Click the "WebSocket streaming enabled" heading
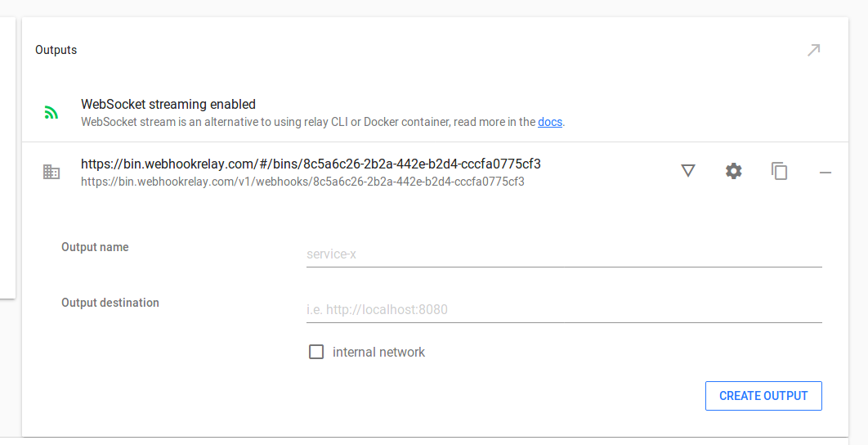 click(168, 104)
